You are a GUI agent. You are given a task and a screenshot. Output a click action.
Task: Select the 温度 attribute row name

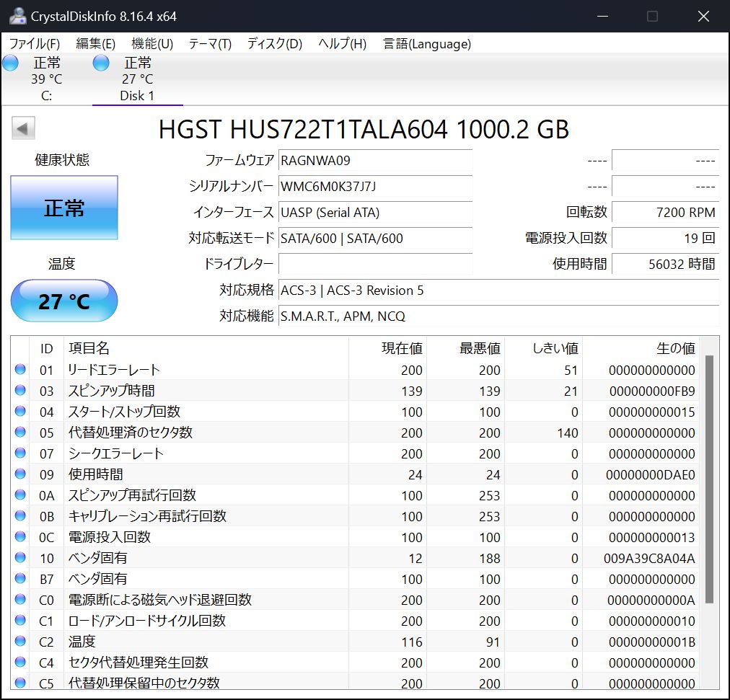click(x=82, y=642)
